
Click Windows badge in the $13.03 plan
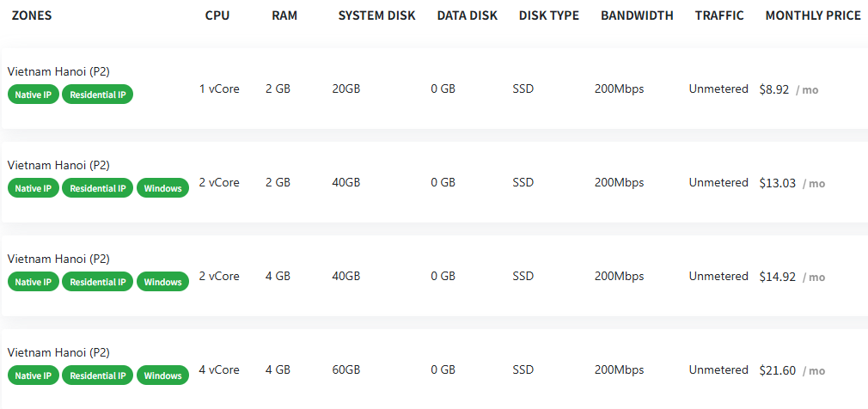(x=162, y=188)
